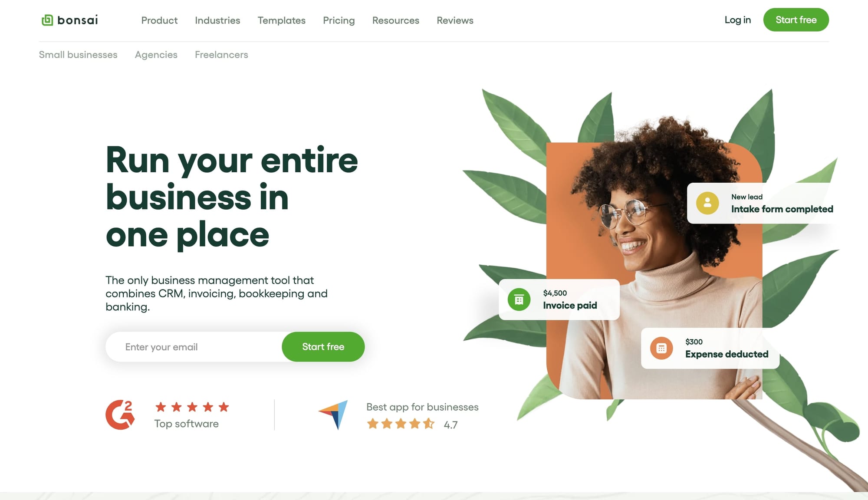Click the Capterra arrow logo
Screen dimensions: 868x500
click(333, 414)
